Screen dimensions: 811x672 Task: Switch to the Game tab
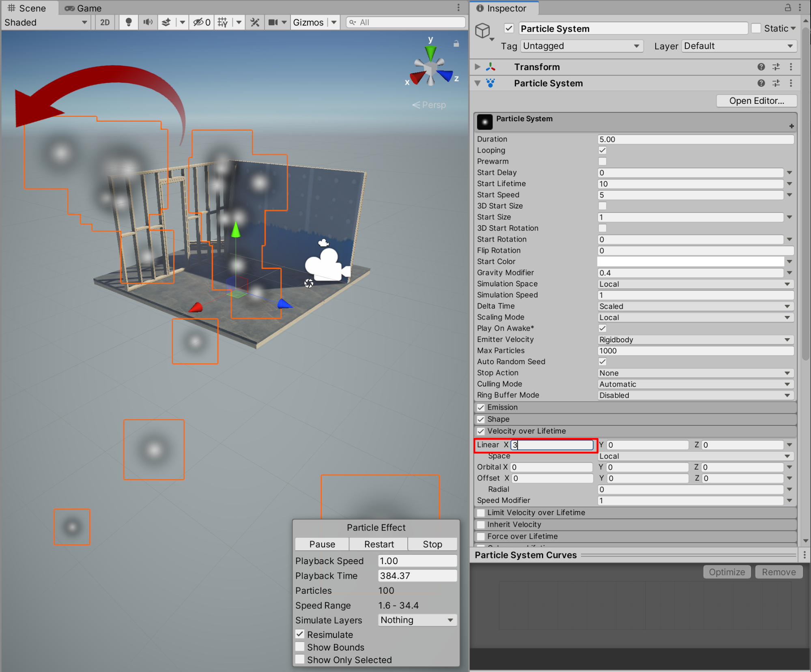coord(84,8)
